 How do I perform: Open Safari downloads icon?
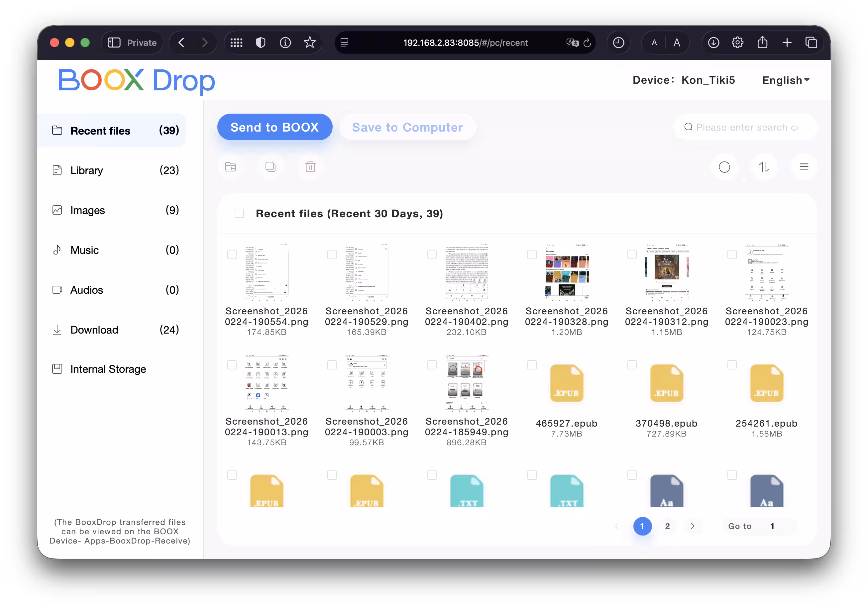[x=713, y=43]
